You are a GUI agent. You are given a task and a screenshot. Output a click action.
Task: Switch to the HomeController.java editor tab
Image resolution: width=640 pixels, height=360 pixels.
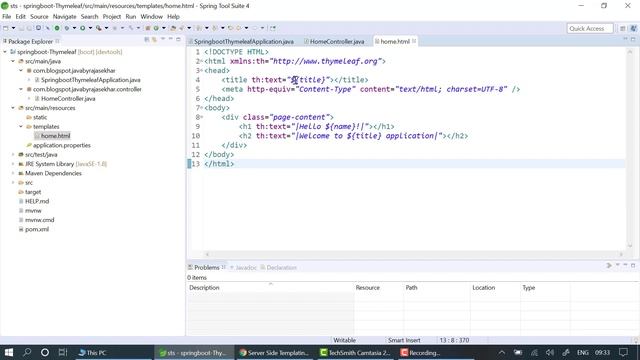pyautogui.click(x=336, y=42)
